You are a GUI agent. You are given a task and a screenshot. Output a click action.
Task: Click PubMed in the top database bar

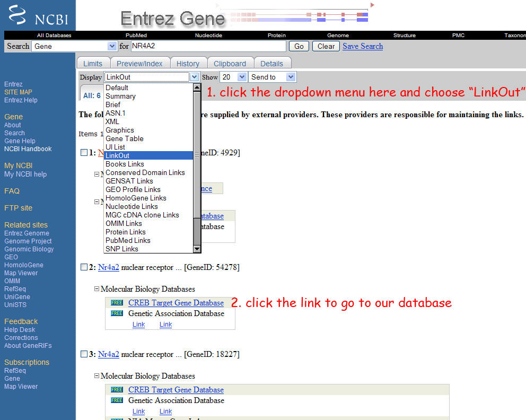click(x=136, y=35)
